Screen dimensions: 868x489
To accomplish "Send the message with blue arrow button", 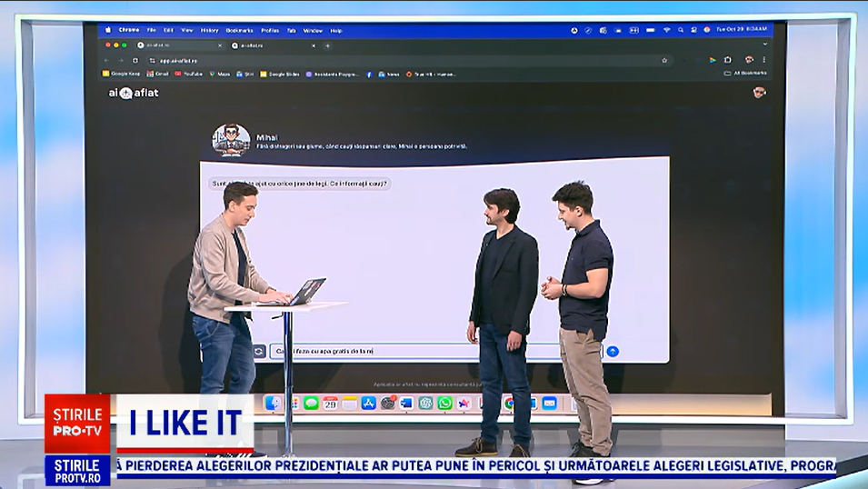I will pos(613,351).
